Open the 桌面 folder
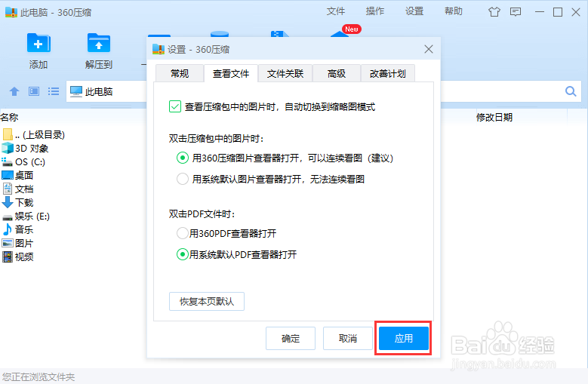This screenshot has height=384, width=588. point(17,175)
